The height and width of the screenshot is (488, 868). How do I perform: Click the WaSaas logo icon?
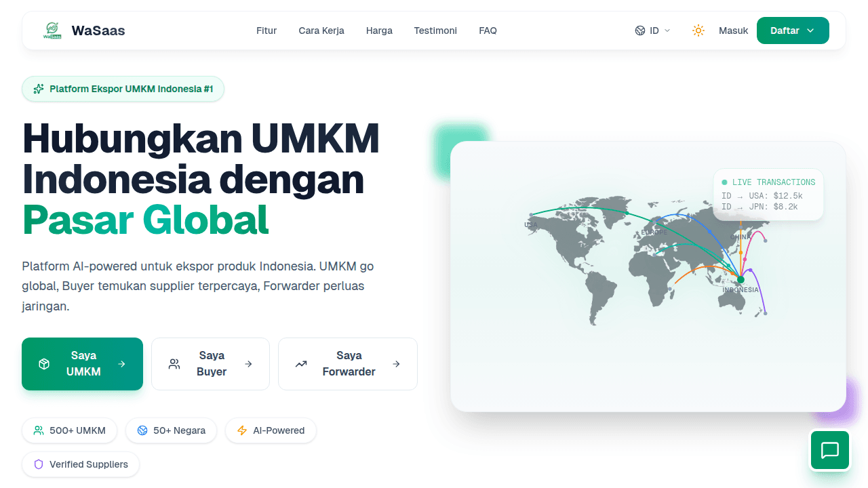pyautogui.click(x=52, y=30)
